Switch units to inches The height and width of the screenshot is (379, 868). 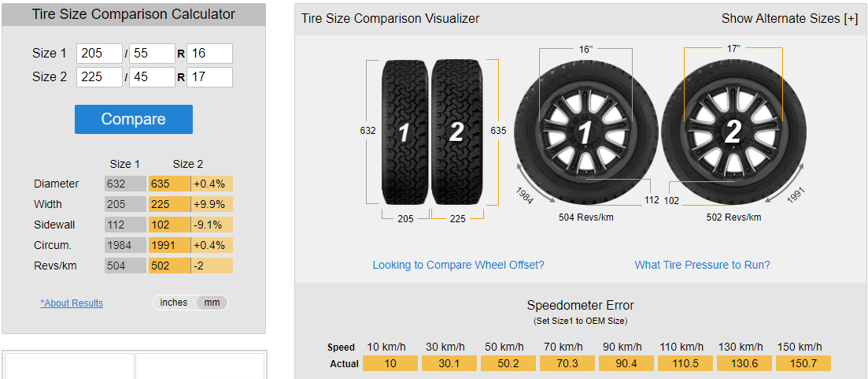[174, 303]
